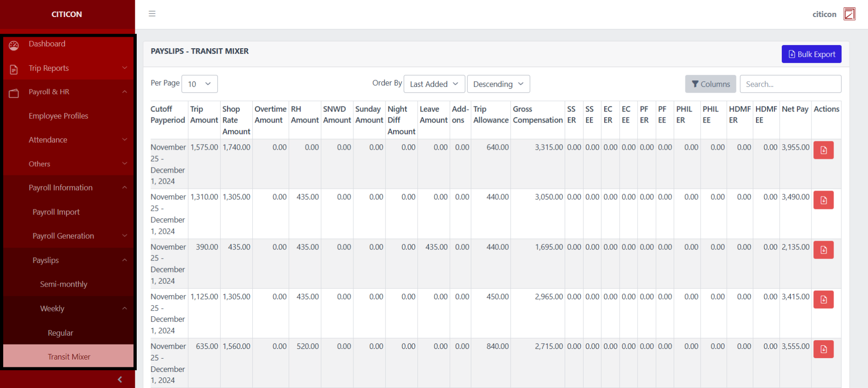Image resolution: width=868 pixels, height=388 pixels.
Task: Click the Dashboard gauge icon
Action: tap(14, 45)
